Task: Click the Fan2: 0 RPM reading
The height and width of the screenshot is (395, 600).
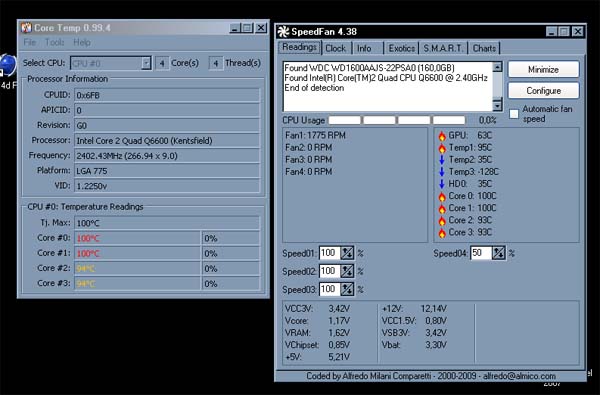Action: pyautogui.click(x=308, y=148)
